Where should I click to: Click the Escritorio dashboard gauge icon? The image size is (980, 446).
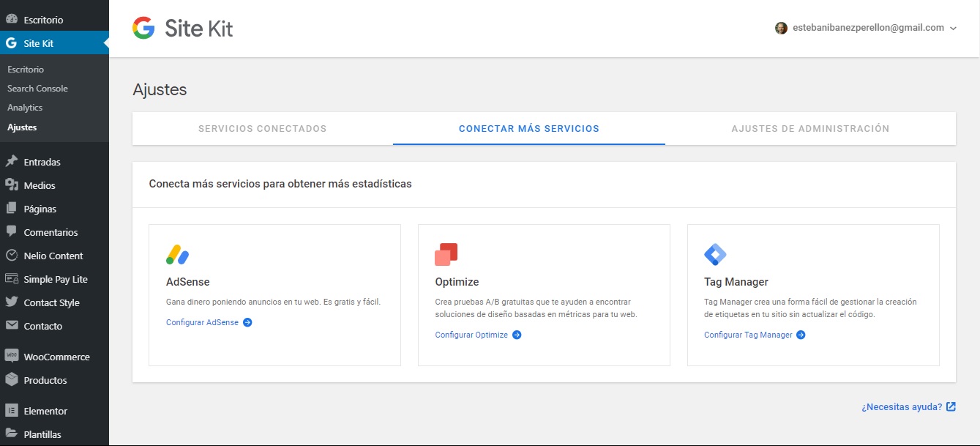tap(11, 20)
